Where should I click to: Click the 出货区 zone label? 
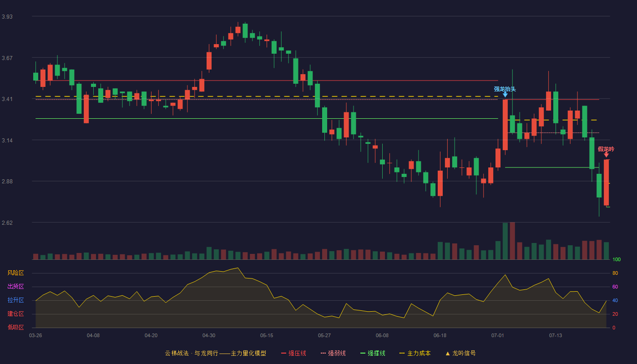pyautogui.click(x=15, y=287)
